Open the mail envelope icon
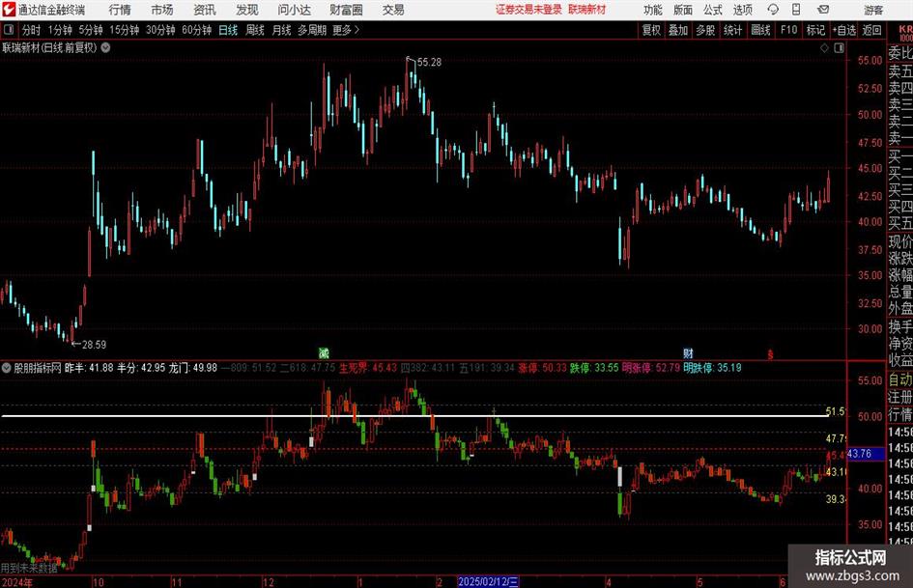913x588 pixels. click(823, 10)
